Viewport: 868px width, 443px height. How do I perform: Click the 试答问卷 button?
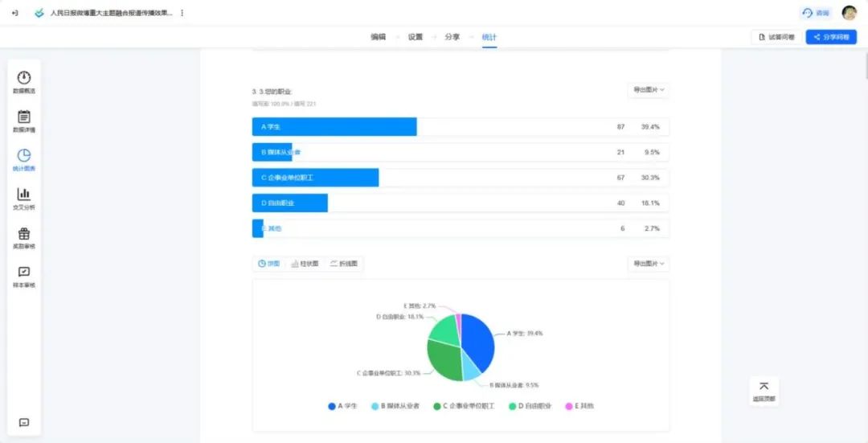(x=776, y=37)
